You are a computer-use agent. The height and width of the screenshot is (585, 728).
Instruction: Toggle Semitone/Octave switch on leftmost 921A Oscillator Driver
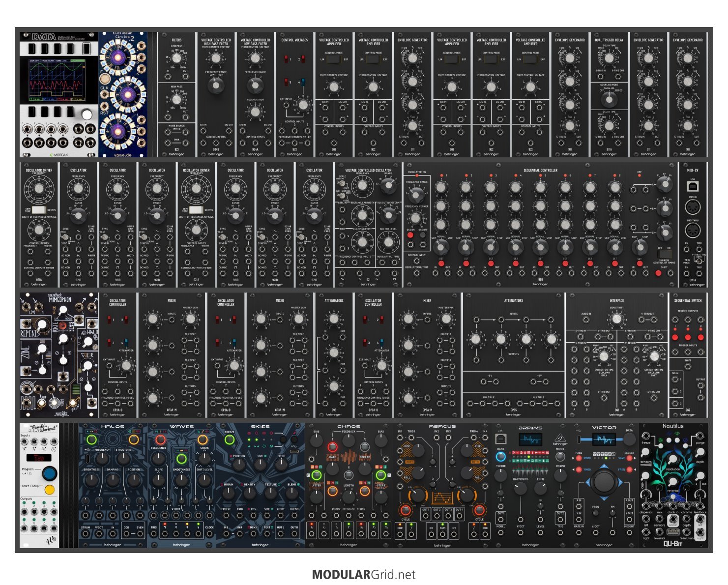pyautogui.click(x=38, y=210)
